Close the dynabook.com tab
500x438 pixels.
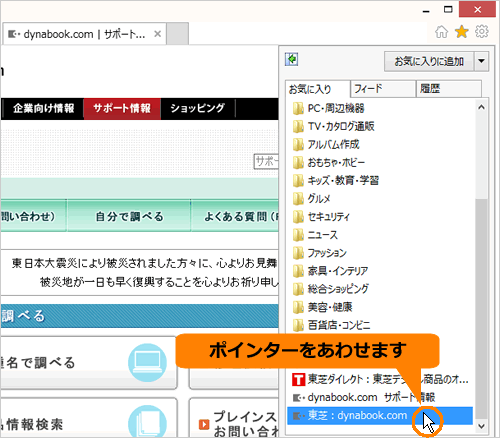(x=158, y=34)
